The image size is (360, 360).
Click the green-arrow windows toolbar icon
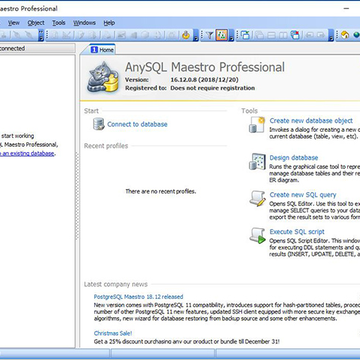[x=246, y=35]
